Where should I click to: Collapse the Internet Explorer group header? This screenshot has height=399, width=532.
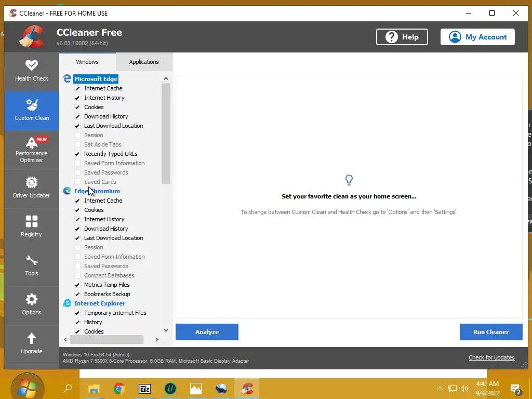tap(100, 303)
